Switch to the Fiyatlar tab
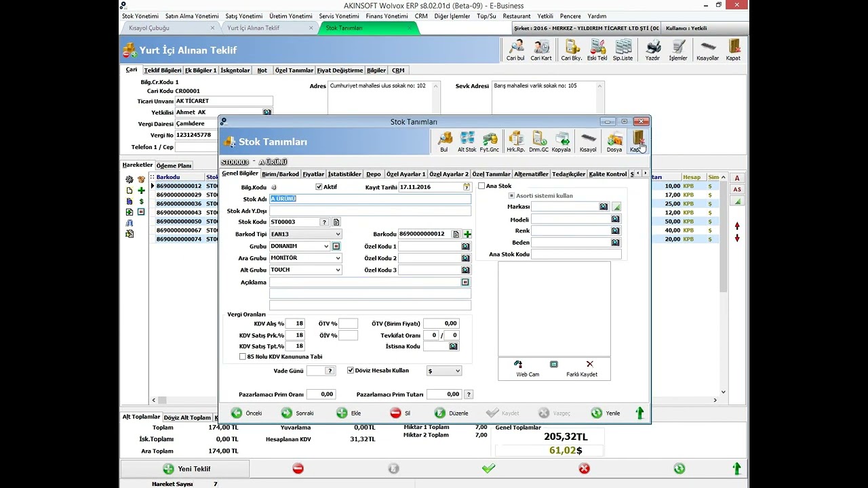The height and width of the screenshot is (488, 868). pyautogui.click(x=313, y=174)
